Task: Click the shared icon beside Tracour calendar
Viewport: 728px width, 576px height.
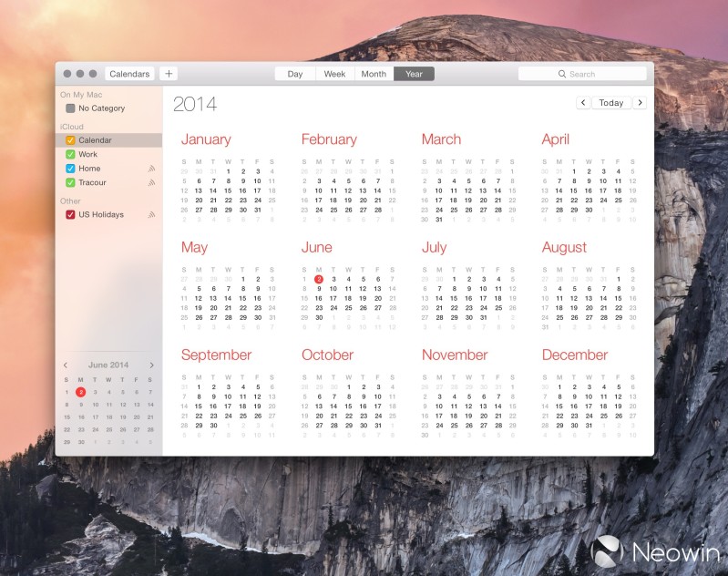Action: click(x=151, y=183)
